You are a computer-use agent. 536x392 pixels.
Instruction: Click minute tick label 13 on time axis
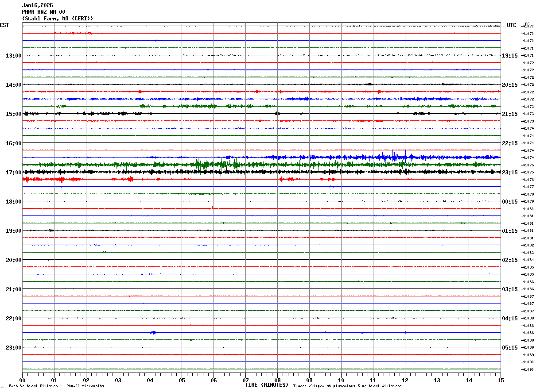pos(437,380)
